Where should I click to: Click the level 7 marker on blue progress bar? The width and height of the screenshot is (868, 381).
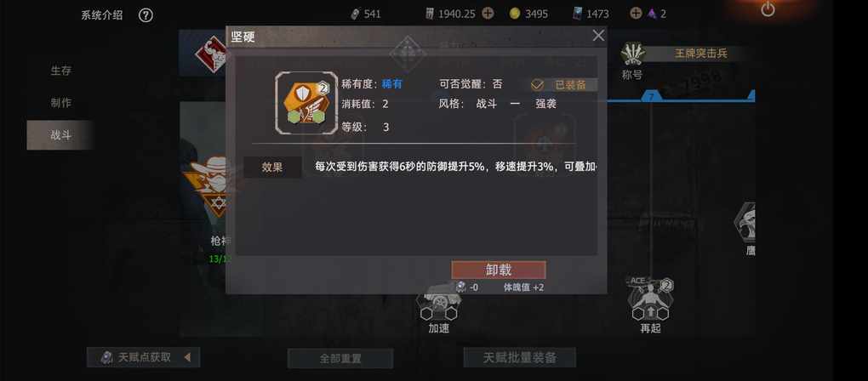pyautogui.click(x=651, y=97)
